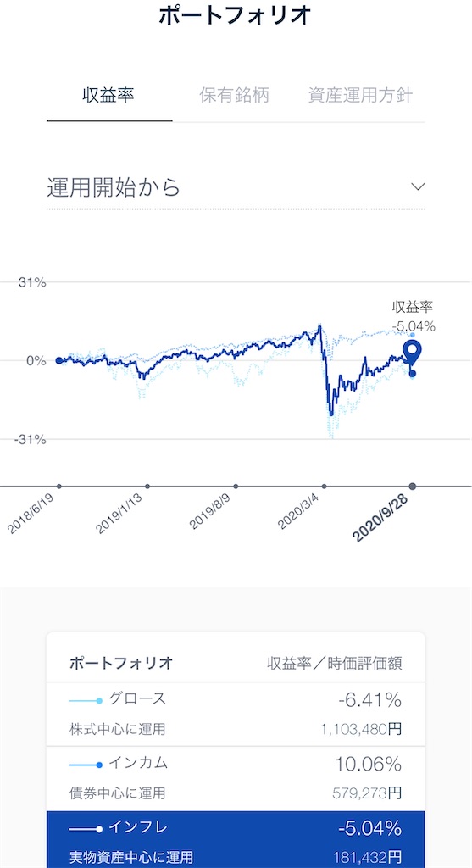Screen dimensions: 472x868
Task: Click the blue location pin marker on chart
Action: coord(412,351)
